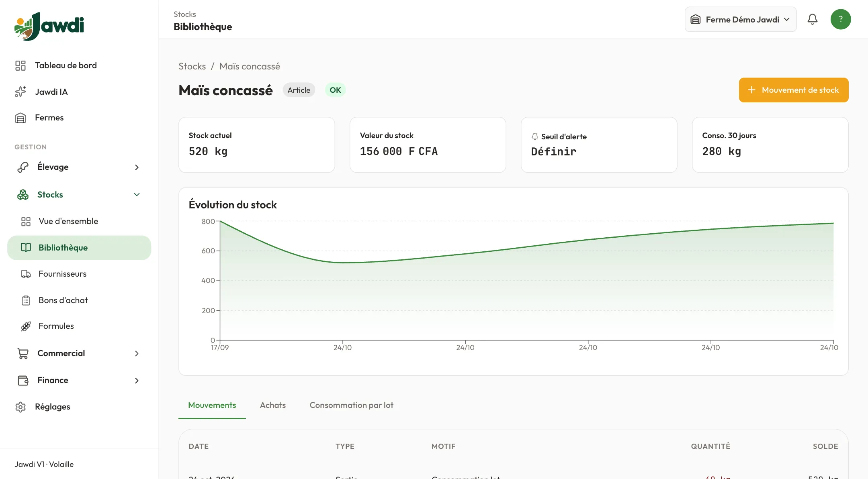Open the notifications bell icon
Image resolution: width=868 pixels, height=479 pixels.
coord(813,19)
